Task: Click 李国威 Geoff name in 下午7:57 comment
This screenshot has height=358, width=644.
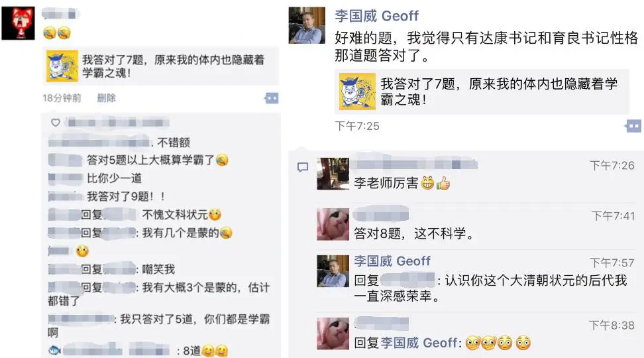Action: point(392,261)
